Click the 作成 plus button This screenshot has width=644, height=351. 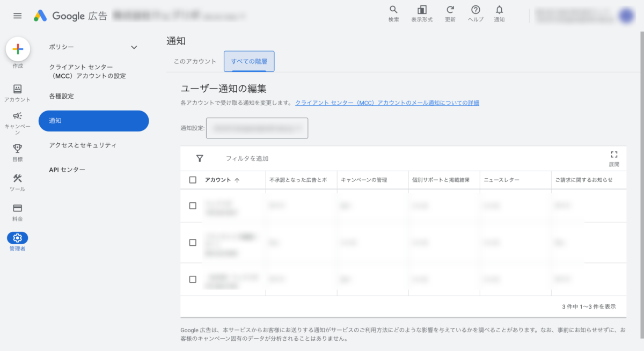(18, 49)
